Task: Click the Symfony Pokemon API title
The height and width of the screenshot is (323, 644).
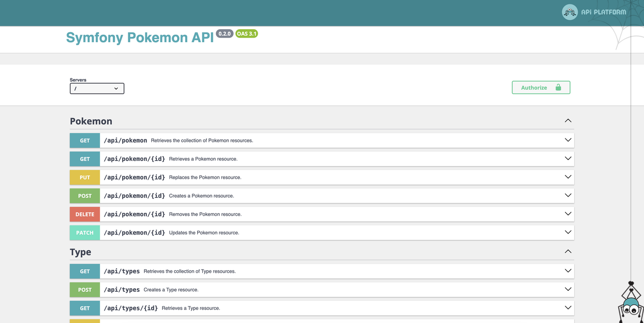Action: point(140,38)
